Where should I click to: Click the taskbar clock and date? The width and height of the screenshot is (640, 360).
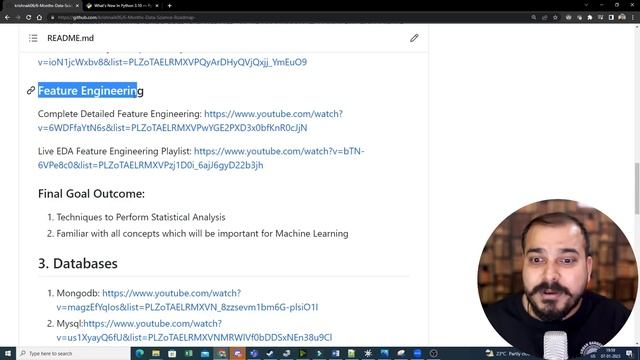(x=610, y=353)
